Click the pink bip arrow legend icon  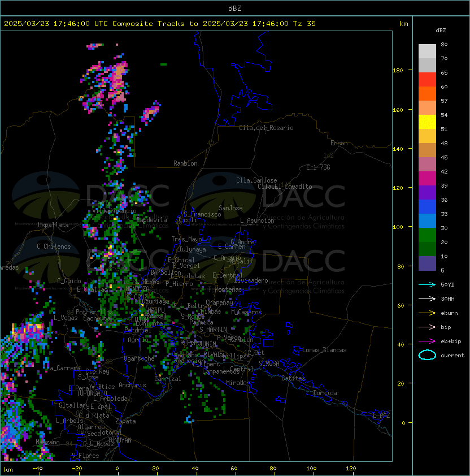point(427,327)
